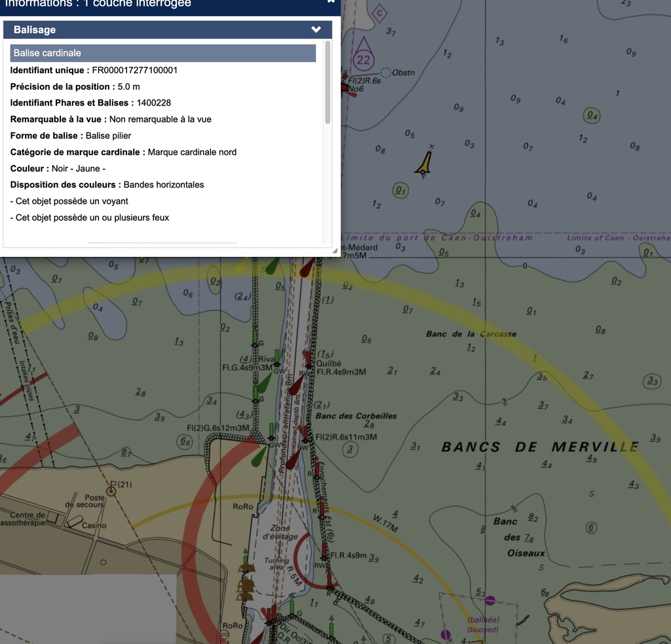
Task: Select the Balise cardinale header row
Action: pos(163,53)
